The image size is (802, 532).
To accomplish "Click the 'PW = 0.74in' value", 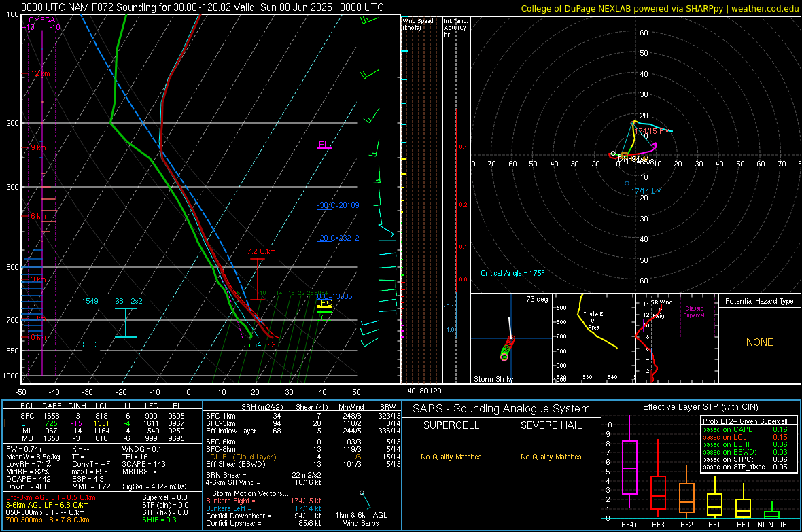I will pos(25,449).
